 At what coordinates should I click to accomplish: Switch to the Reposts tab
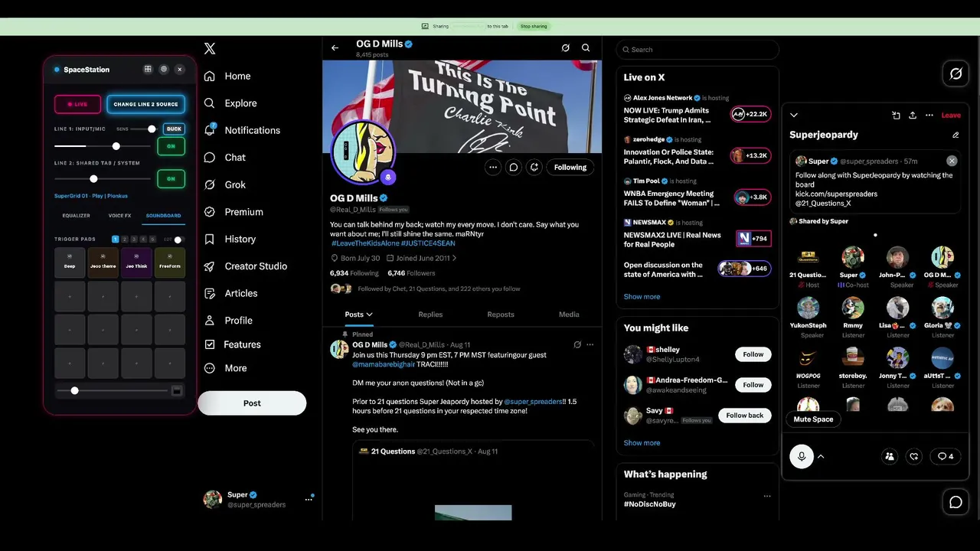[501, 315]
